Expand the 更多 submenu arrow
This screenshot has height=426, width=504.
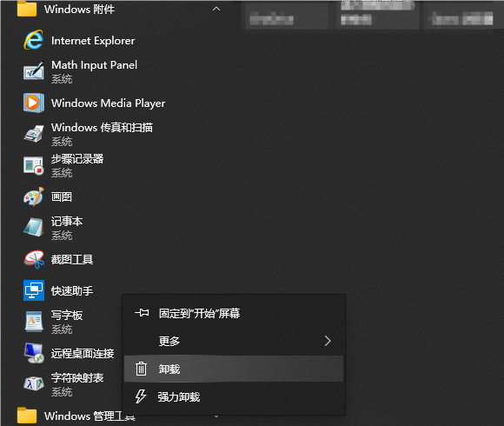coord(328,341)
